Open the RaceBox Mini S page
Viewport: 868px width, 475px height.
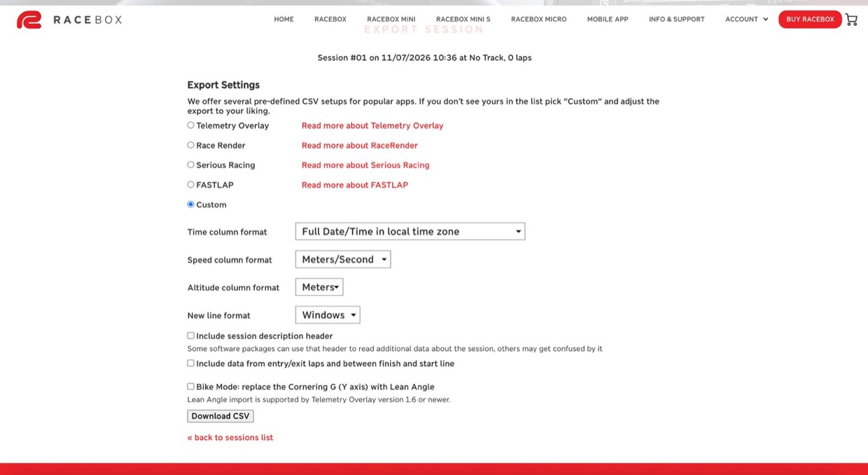[x=463, y=20]
